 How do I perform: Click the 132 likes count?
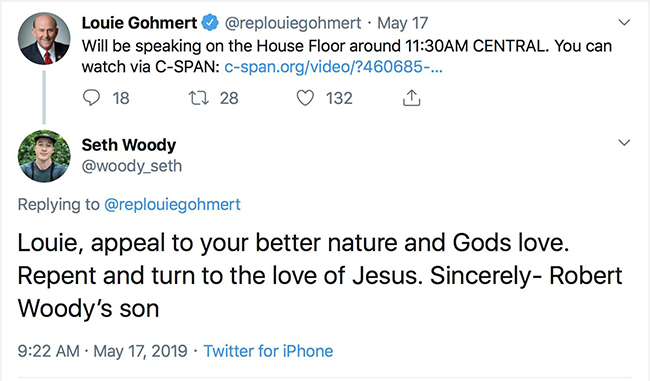[339, 98]
